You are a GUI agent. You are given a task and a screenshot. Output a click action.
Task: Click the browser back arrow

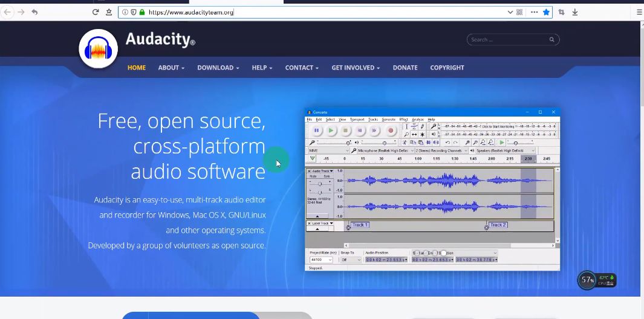(7, 12)
